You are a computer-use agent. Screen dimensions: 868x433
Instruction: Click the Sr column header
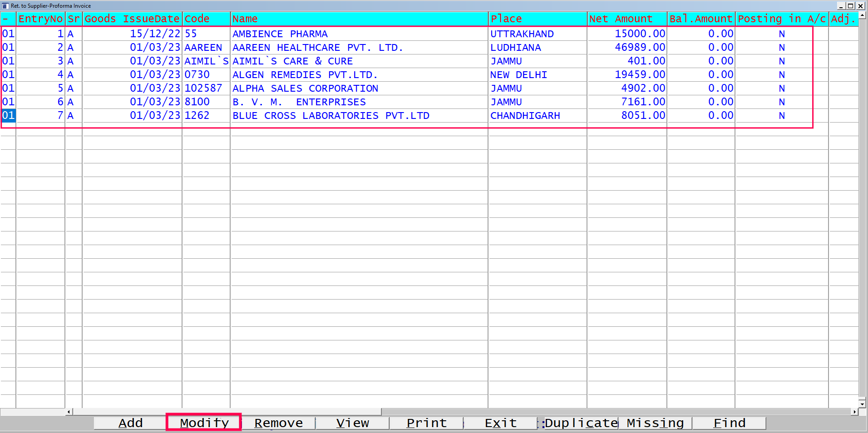click(74, 19)
